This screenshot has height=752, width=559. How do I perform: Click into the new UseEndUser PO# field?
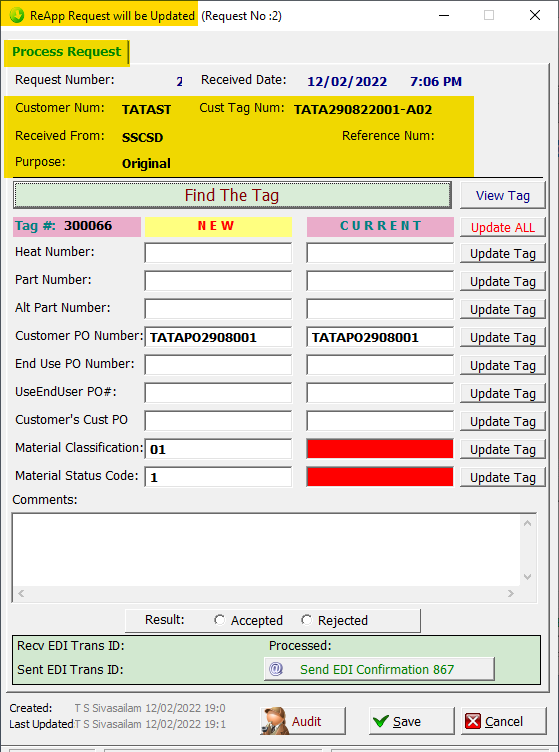(218, 393)
